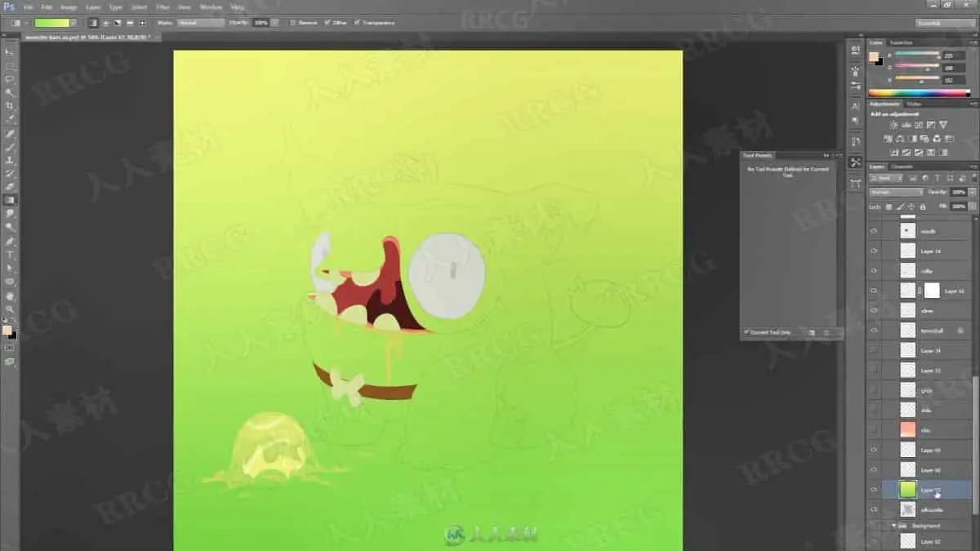Select the Clone Stamp tool
Viewport: 980px width, 551px height.
pyautogui.click(x=10, y=160)
